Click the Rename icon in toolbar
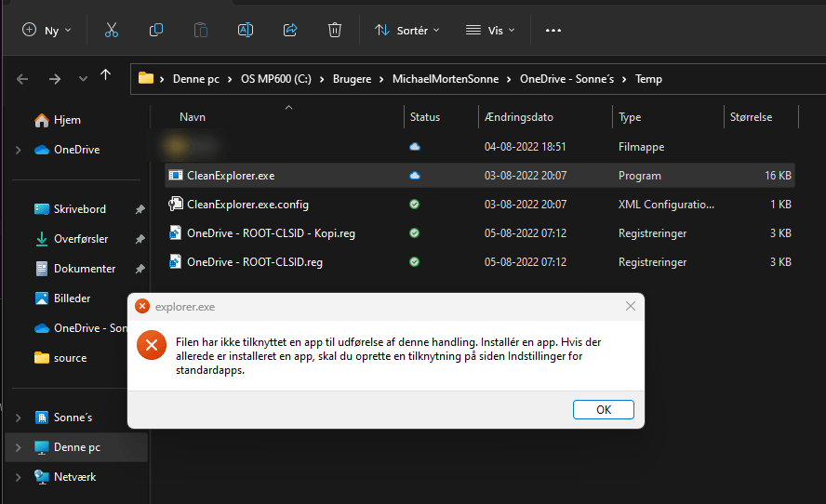The height and width of the screenshot is (504, 826). 246,30
